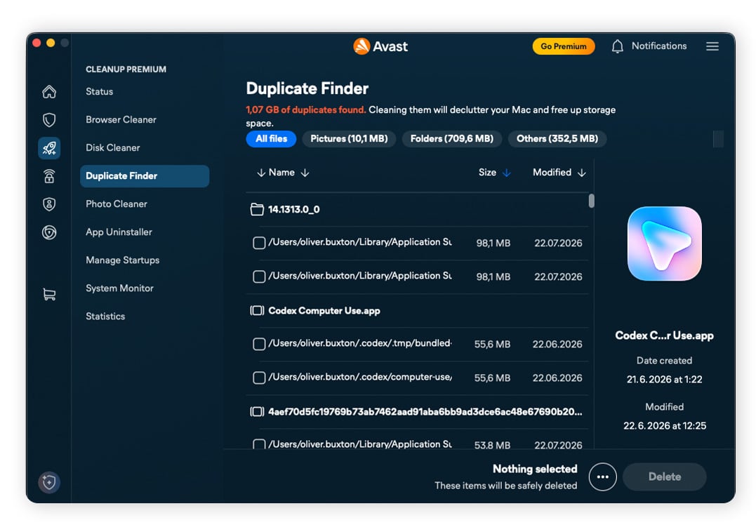Image resolution: width=756 pixels, height=532 pixels.
Task: Check the .codex/.tmp/bundled file checkbox
Action: (x=259, y=344)
